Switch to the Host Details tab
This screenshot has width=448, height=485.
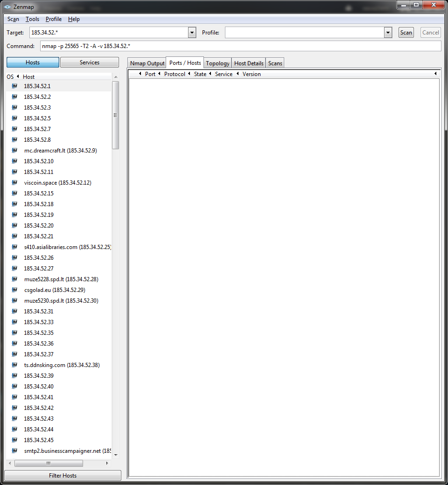(x=249, y=63)
